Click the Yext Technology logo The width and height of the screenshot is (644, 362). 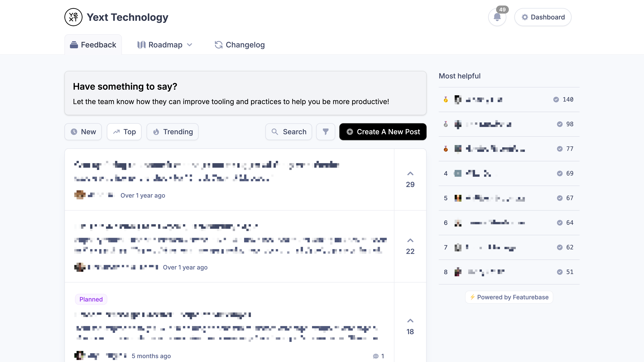pyautogui.click(x=74, y=17)
